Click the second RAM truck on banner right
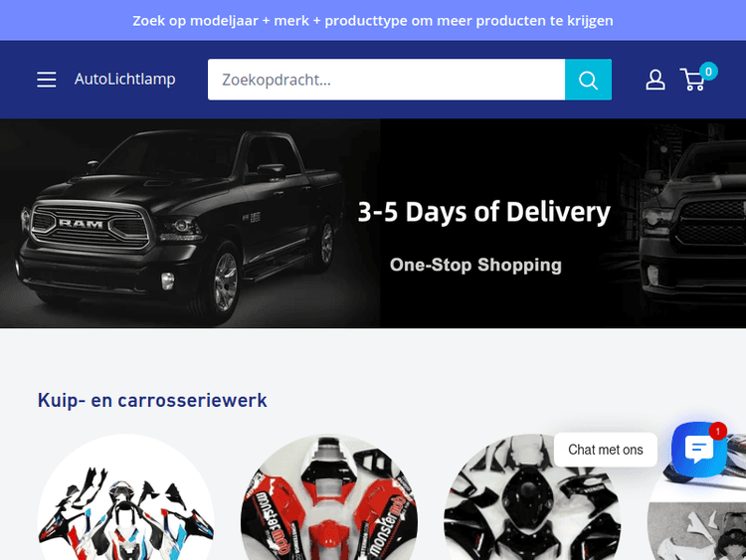The width and height of the screenshot is (746, 560). (x=692, y=224)
